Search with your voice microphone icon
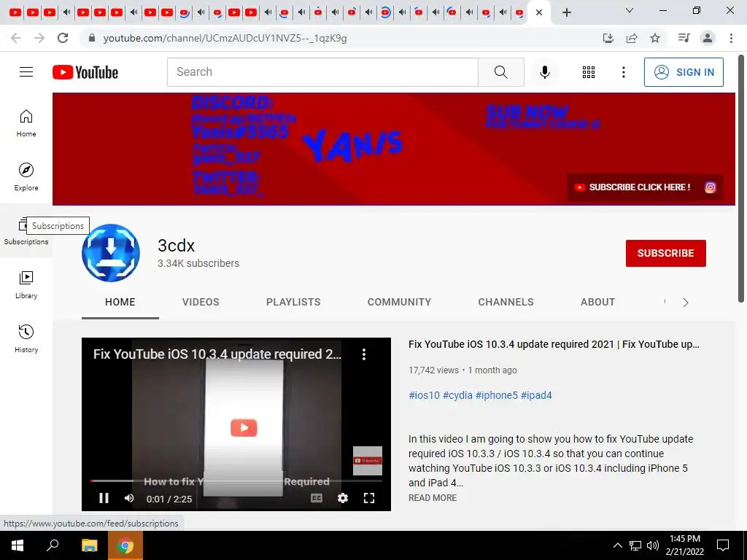 (544, 72)
